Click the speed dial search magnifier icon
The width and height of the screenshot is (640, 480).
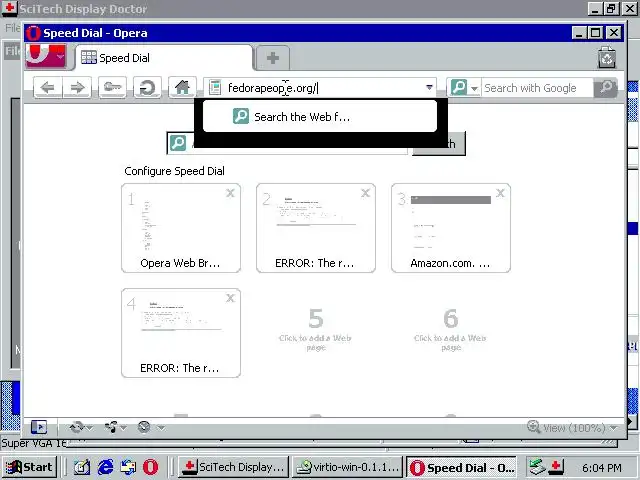(178, 143)
